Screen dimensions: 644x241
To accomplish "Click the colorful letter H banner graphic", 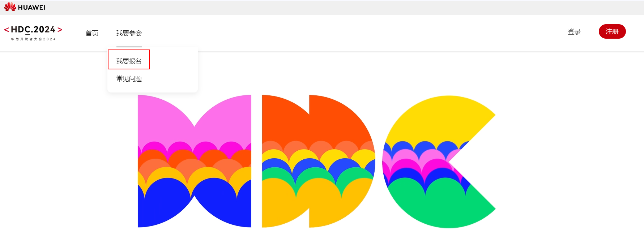I will pyautogui.click(x=195, y=161).
